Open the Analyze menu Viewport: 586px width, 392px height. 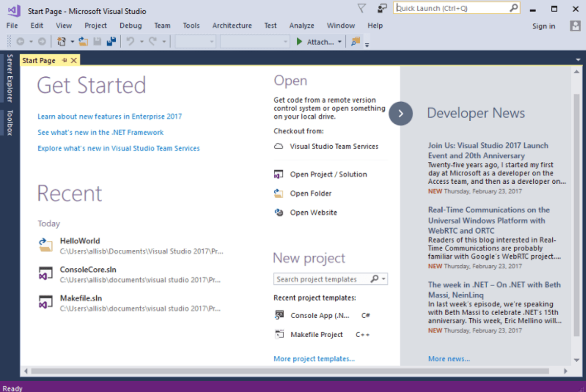tap(302, 25)
